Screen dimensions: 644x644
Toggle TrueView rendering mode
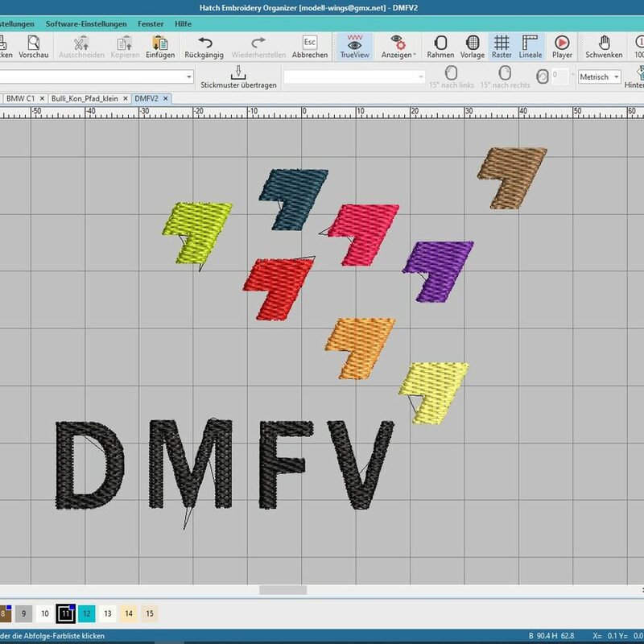pyautogui.click(x=354, y=45)
